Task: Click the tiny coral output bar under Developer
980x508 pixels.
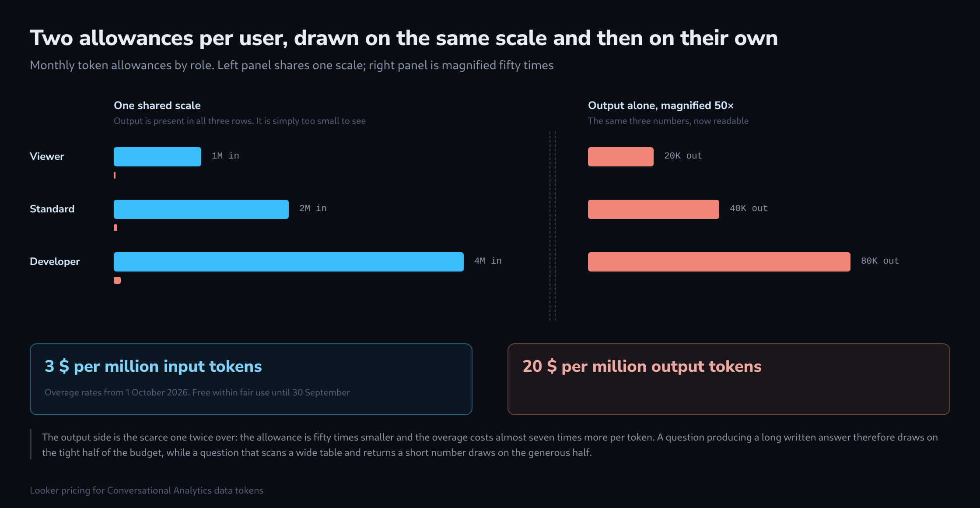Action: (117, 280)
